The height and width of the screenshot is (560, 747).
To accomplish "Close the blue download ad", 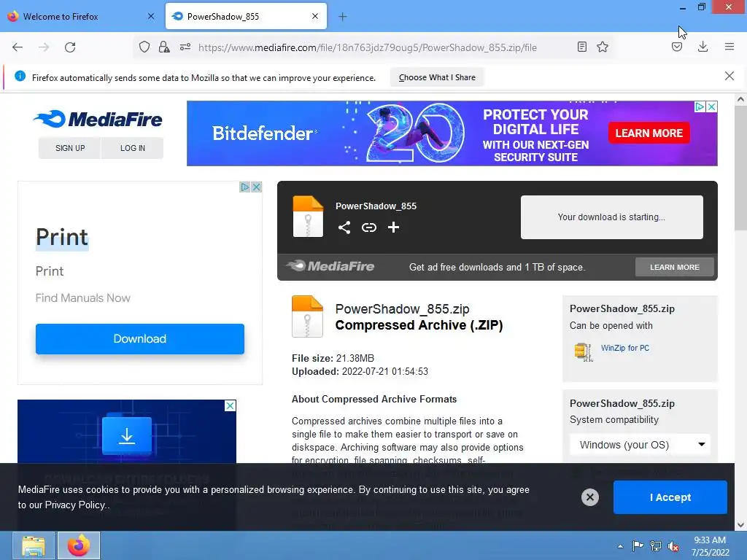I will pyautogui.click(x=230, y=405).
